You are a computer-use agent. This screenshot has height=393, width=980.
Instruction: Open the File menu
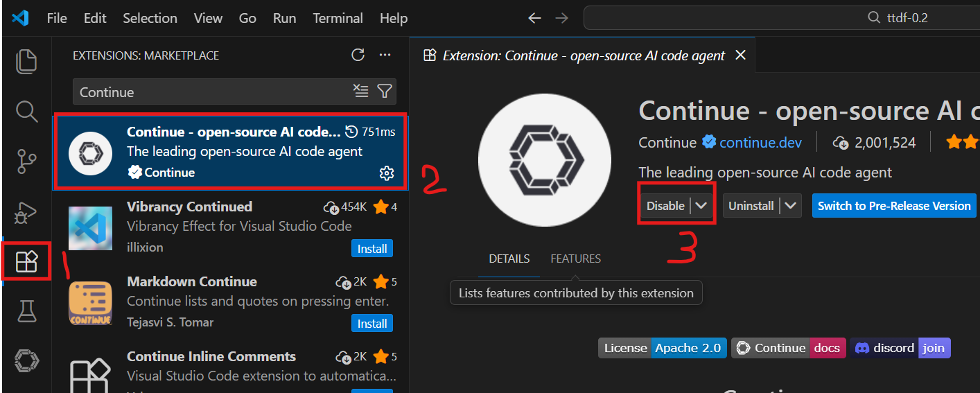[57, 18]
